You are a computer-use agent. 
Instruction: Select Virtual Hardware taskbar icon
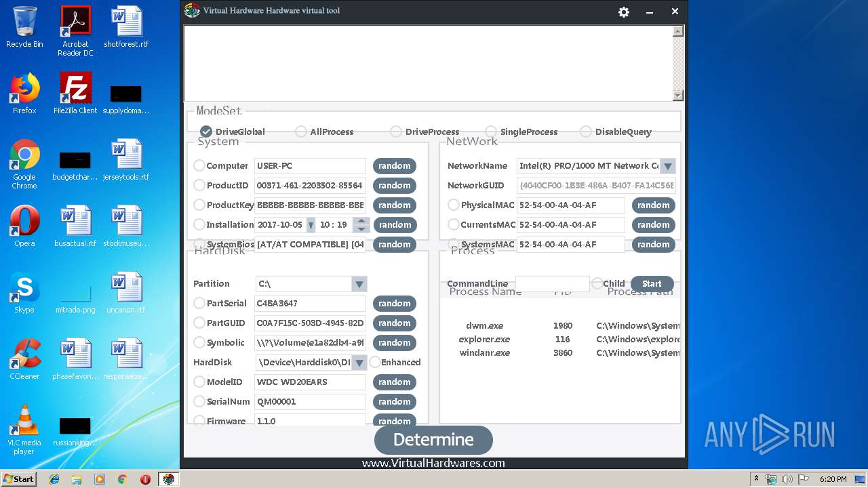coord(168,479)
